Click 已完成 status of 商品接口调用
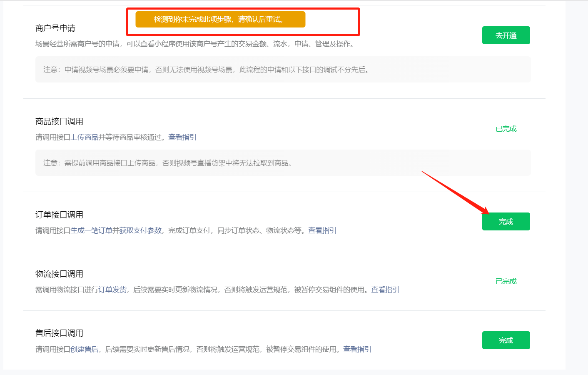 506,129
